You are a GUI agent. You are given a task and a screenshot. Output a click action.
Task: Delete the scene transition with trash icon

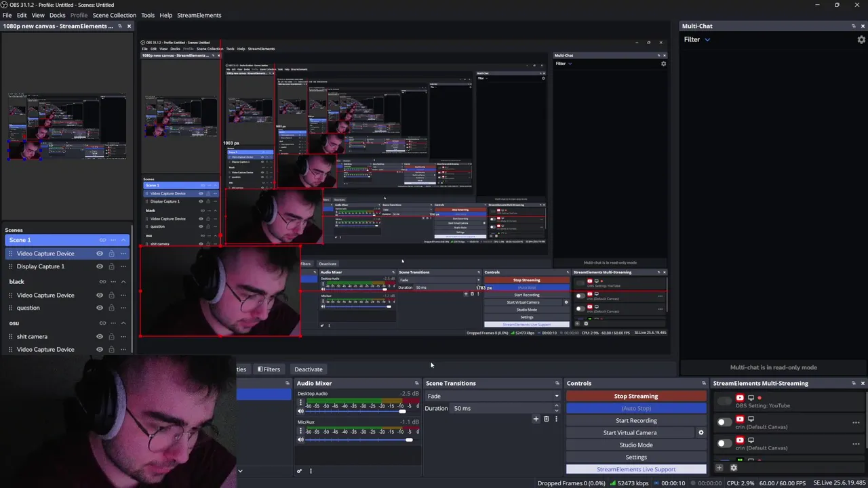click(546, 419)
